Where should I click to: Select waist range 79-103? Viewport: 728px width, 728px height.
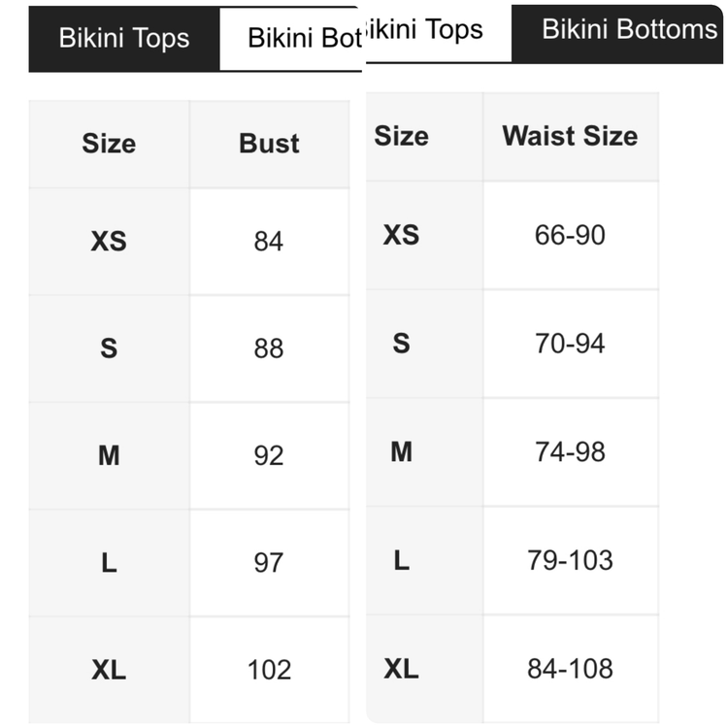click(x=570, y=560)
